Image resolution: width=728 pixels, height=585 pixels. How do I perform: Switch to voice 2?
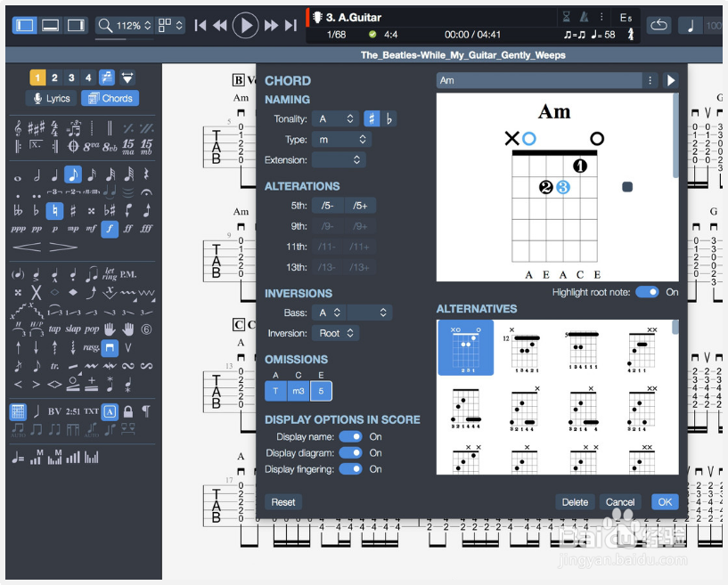(54, 77)
